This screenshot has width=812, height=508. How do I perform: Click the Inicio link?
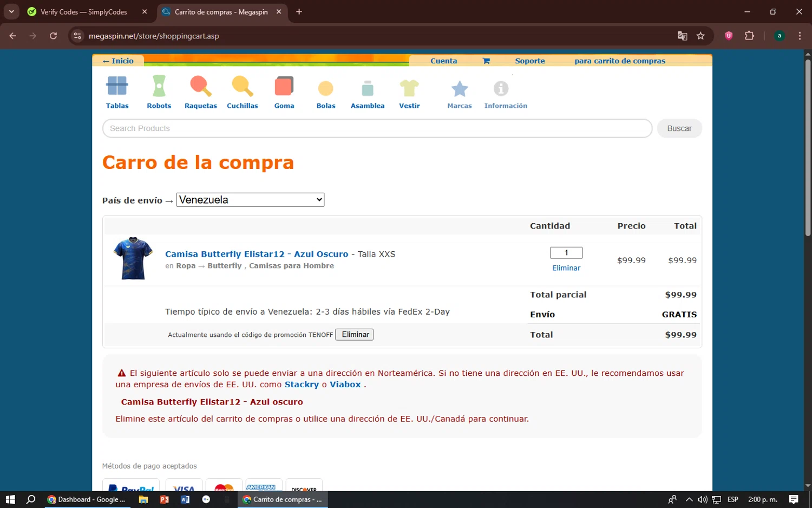coord(118,61)
